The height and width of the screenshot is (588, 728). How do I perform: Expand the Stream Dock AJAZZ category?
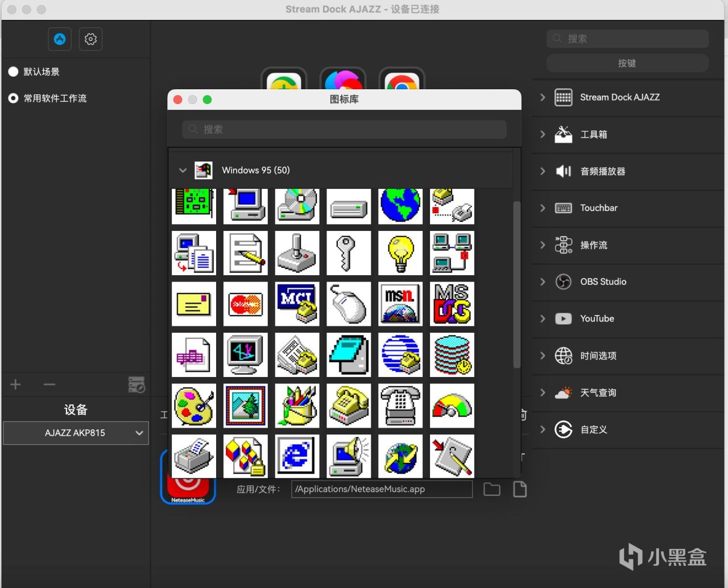tap(543, 97)
